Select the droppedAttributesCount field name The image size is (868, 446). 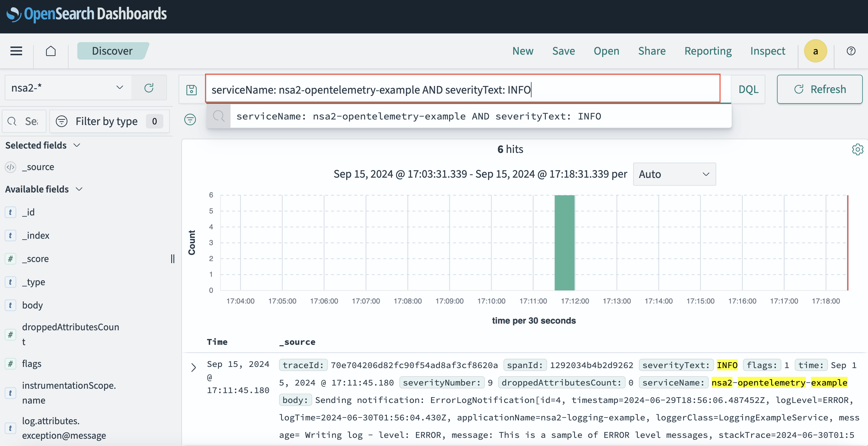coord(71,334)
